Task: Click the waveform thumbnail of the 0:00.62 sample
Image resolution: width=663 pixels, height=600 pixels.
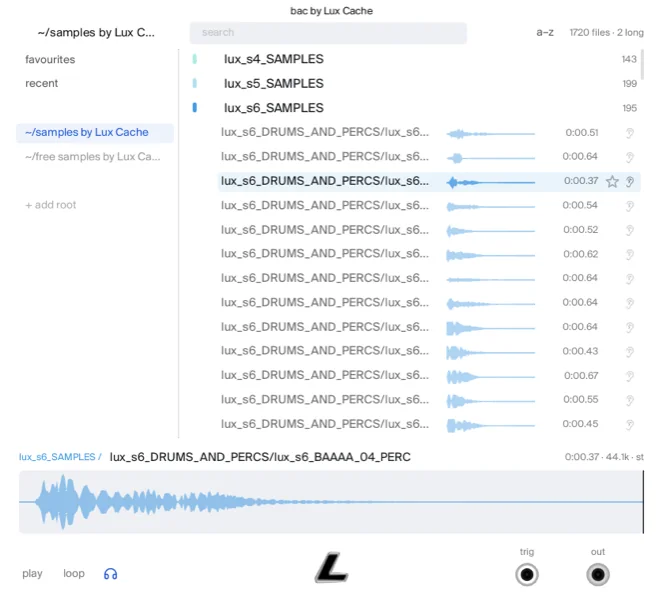Action: [x=490, y=255]
